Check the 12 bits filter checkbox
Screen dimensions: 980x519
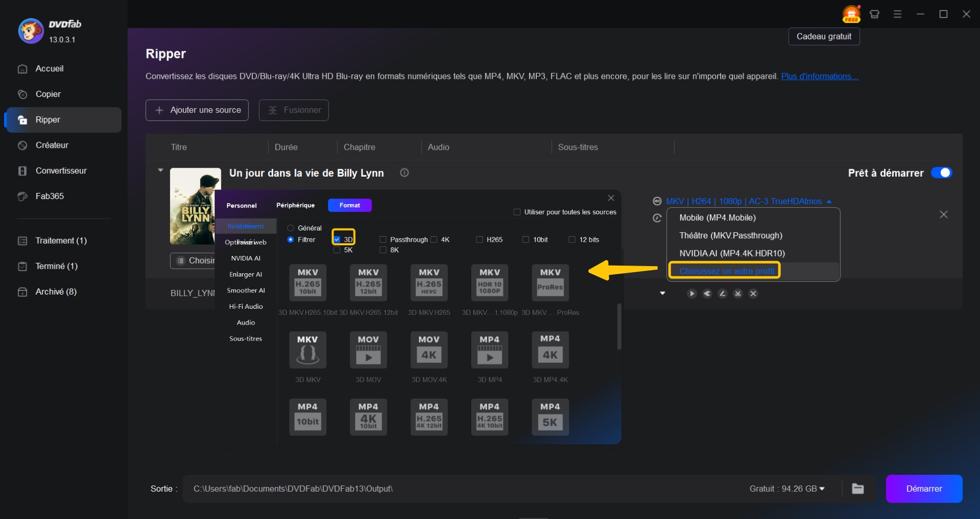tap(572, 239)
